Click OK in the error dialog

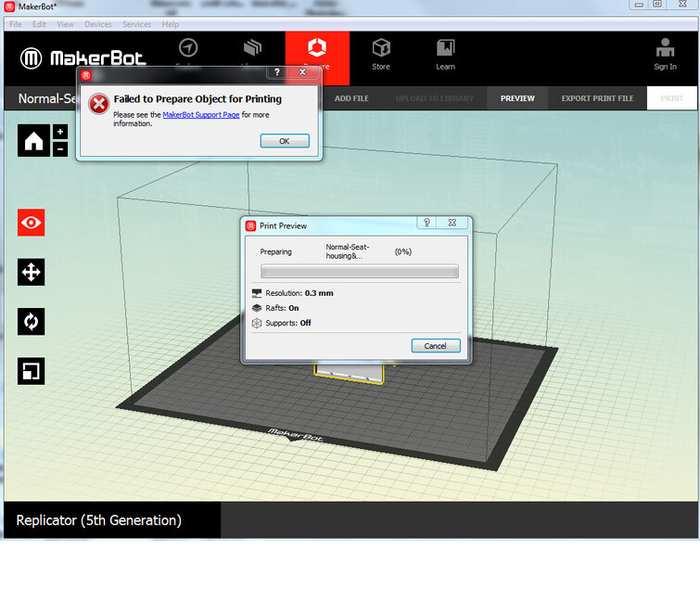pos(285,141)
